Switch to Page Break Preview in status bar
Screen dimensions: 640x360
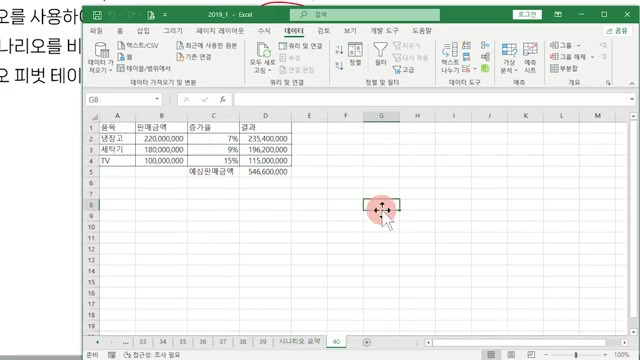[x=531, y=354]
